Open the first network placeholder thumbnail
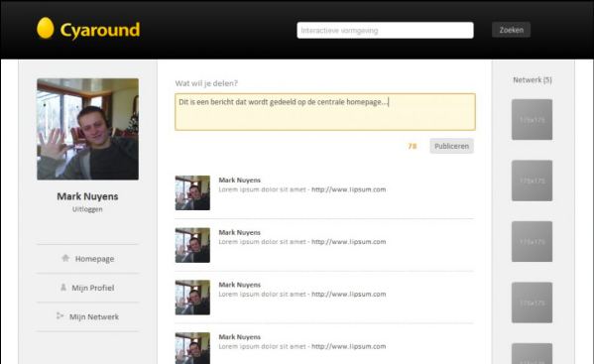Viewport: 594px width, 364px height. tap(532, 120)
